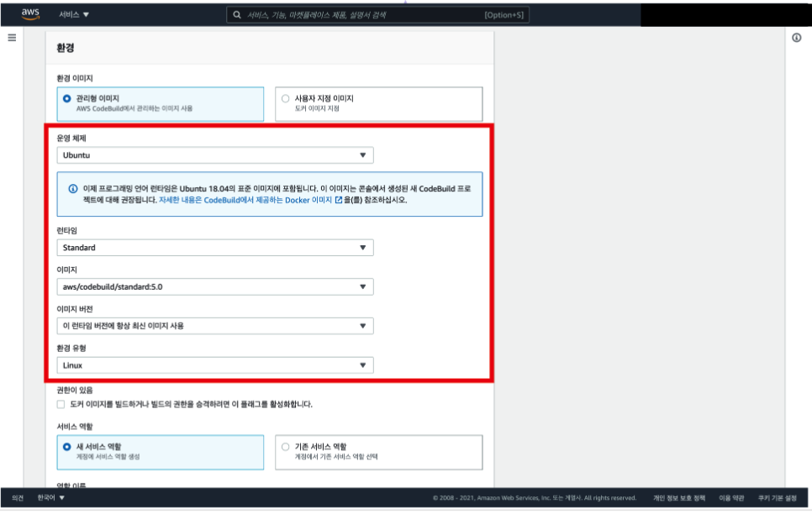Open the 서비스 services menu
This screenshot has width=812, height=514.
(74, 14)
